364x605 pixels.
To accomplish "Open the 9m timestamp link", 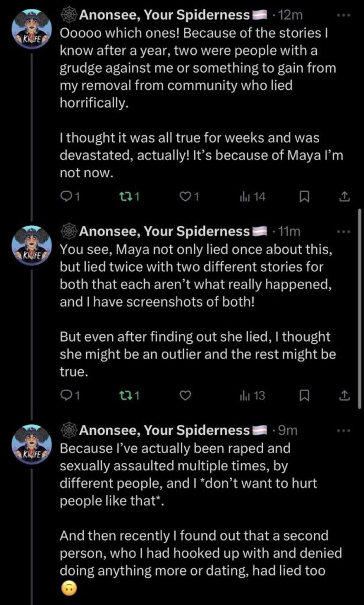I will point(287,430).
